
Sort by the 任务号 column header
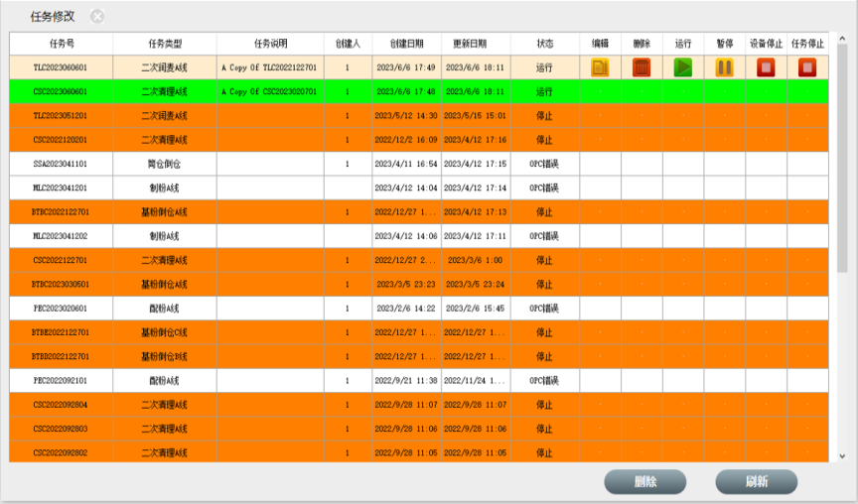click(61, 44)
